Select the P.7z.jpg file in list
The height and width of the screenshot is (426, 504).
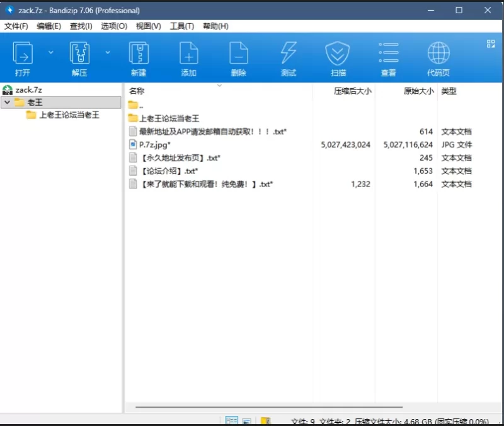154,144
